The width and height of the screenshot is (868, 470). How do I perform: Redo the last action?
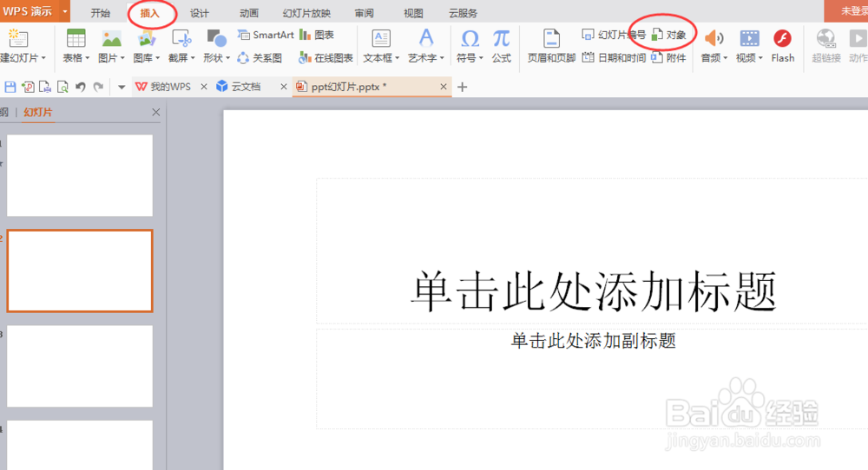pos(98,87)
